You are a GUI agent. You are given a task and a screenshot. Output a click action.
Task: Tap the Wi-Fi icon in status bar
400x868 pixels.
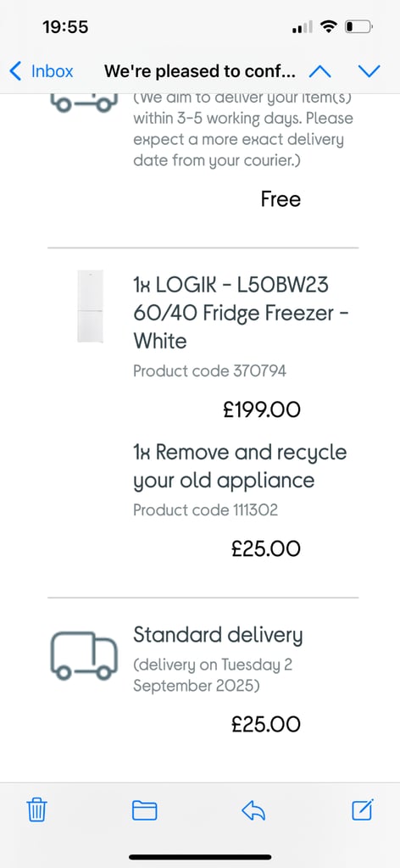click(329, 26)
